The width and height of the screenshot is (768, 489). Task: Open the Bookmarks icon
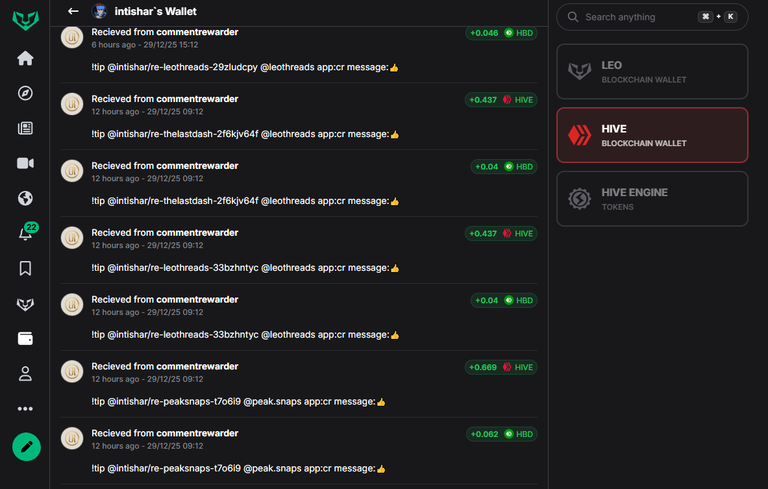click(x=25, y=268)
